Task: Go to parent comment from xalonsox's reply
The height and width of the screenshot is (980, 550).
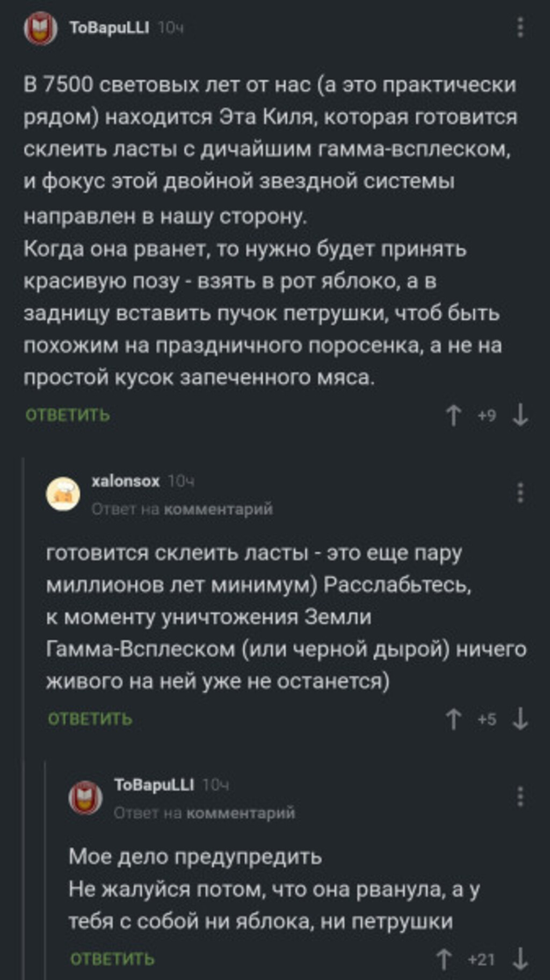Action: pos(218,509)
